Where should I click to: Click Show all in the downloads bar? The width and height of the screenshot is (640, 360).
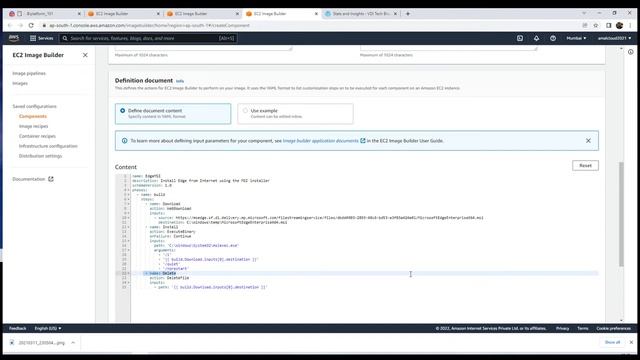[x=612, y=342]
